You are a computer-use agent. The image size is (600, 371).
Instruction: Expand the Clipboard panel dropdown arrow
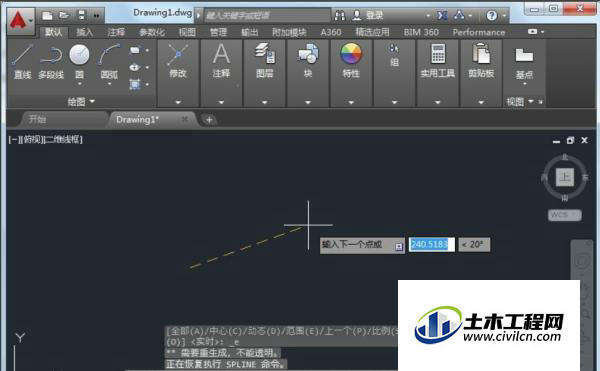point(481,102)
